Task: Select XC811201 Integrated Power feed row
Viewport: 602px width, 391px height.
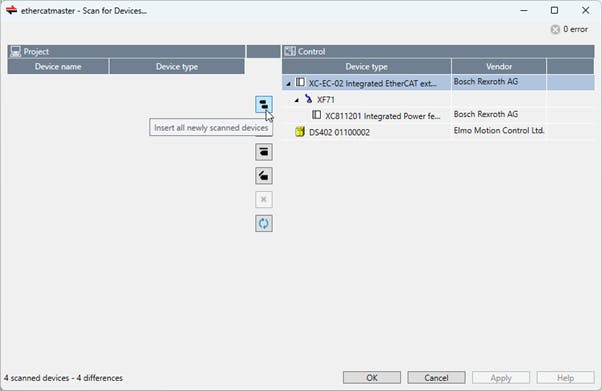Action: (x=438, y=115)
